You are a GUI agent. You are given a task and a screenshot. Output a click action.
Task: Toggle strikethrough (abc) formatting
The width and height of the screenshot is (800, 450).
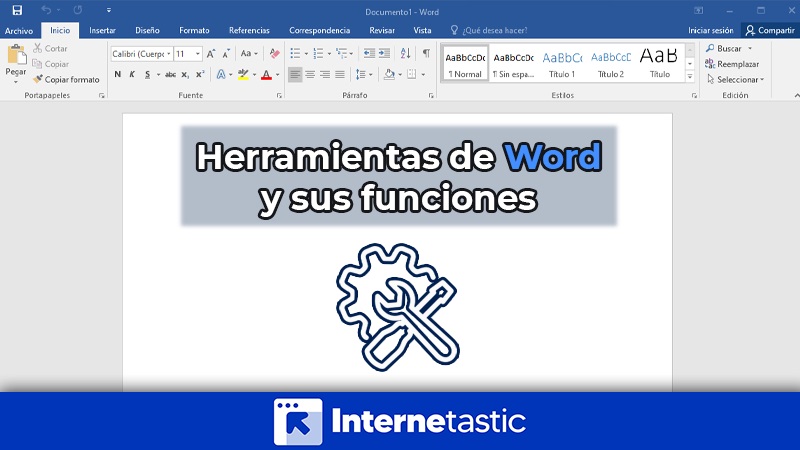click(x=170, y=74)
